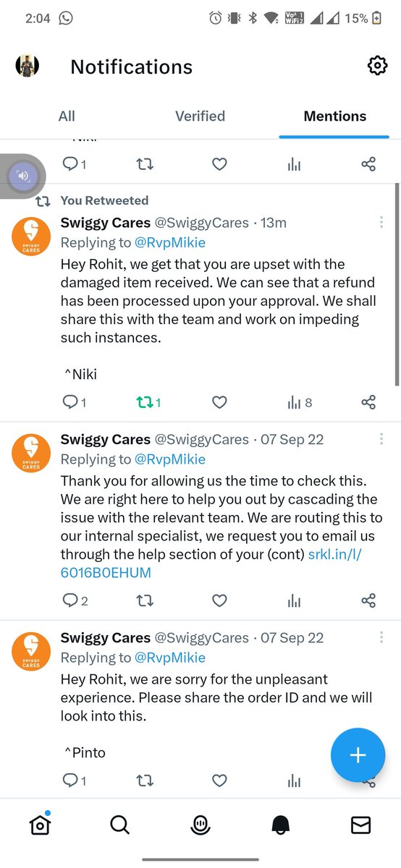Open Search in bottom navigation
The height and width of the screenshot is (868, 401).
[x=120, y=825]
